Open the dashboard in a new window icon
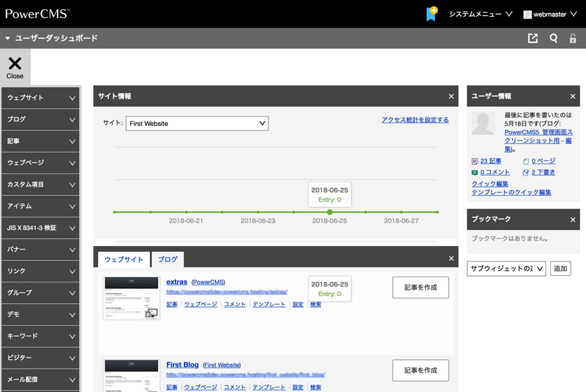This screenshot has width=586, height=392. coord(533,38)
